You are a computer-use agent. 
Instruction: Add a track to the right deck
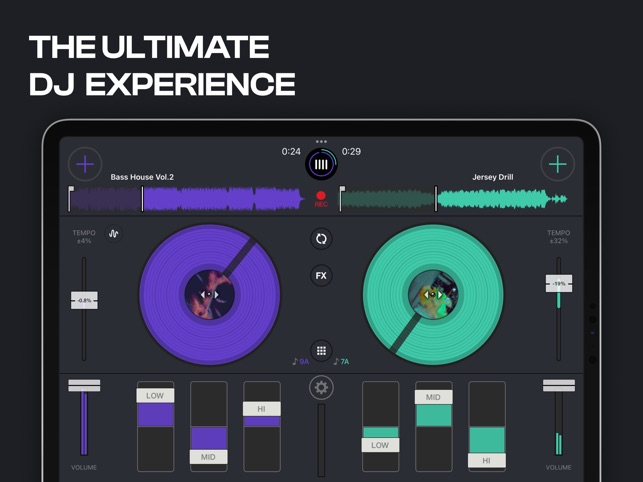point(557,163)
